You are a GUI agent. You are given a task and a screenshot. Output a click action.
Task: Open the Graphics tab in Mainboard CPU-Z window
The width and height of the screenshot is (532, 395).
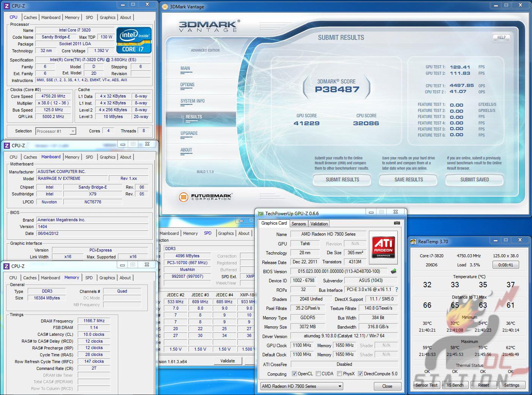click(x=108, y=157)
